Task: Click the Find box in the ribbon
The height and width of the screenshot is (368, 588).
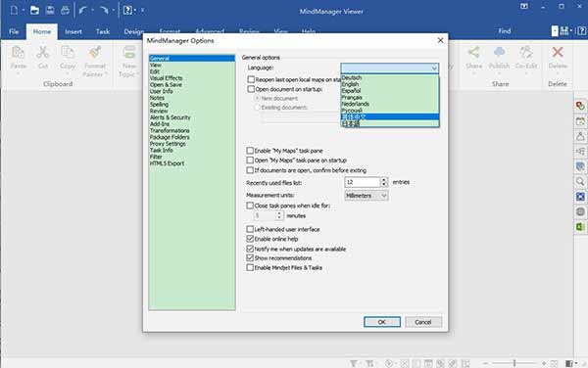Action: point(505,31)
